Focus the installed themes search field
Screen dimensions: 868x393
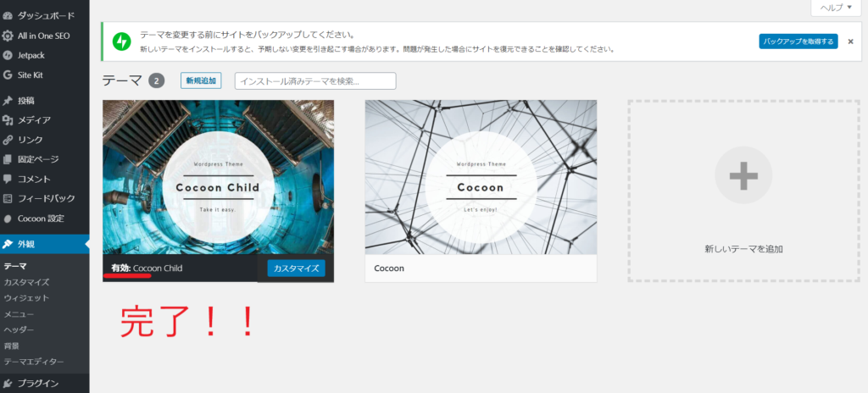pyautogui.click(x=315, y=80)
